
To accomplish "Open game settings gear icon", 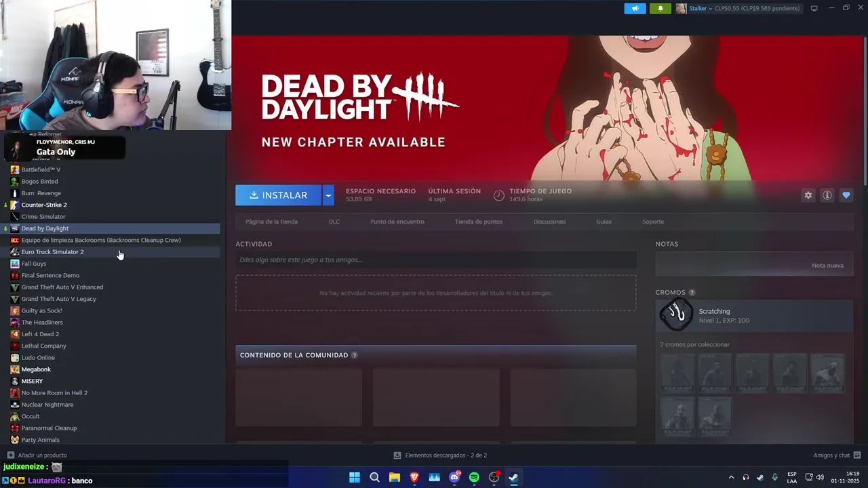I will [x=808, y=195].
